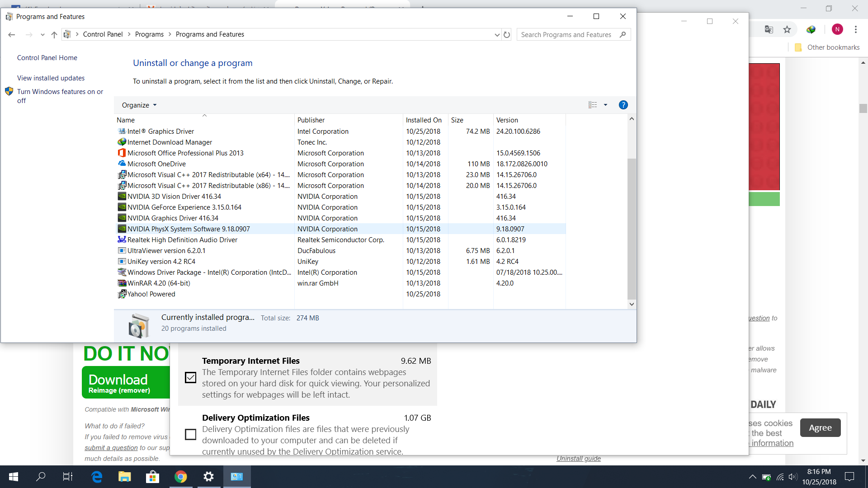Open the submit a question link

[x=111, y=448]
